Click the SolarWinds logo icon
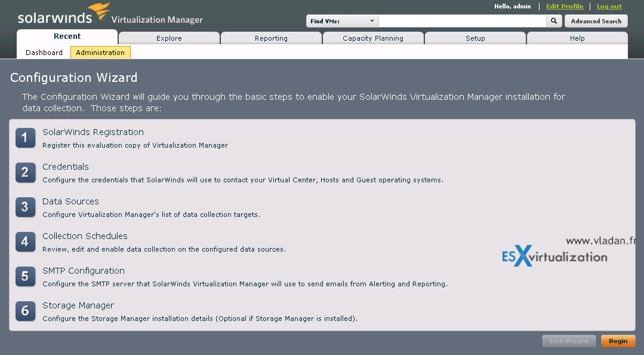Image resolution: width=644 pixels, height=355 pixels. pos(99,11)
